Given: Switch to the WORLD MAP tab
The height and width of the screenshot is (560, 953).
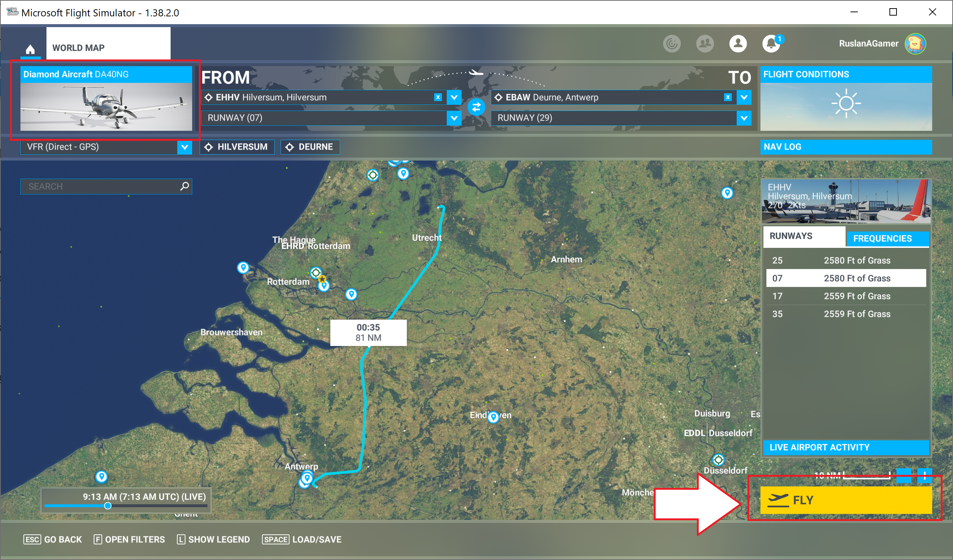Looking at the screenshot, I should (x=109, y=43).
